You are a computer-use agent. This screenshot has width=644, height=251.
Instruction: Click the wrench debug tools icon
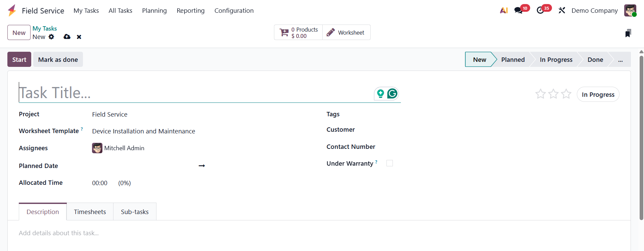click(562, 10)
